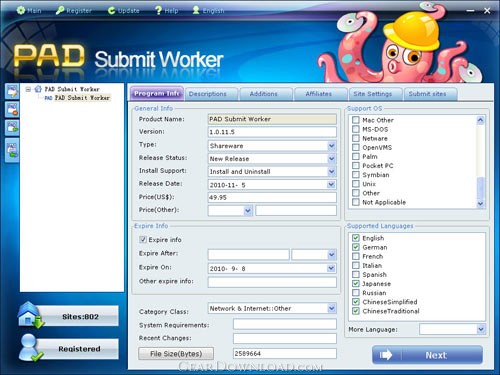Select the child PAD Submit Worker tree item
Screen dimensions: 500x375
click(82, 98)
